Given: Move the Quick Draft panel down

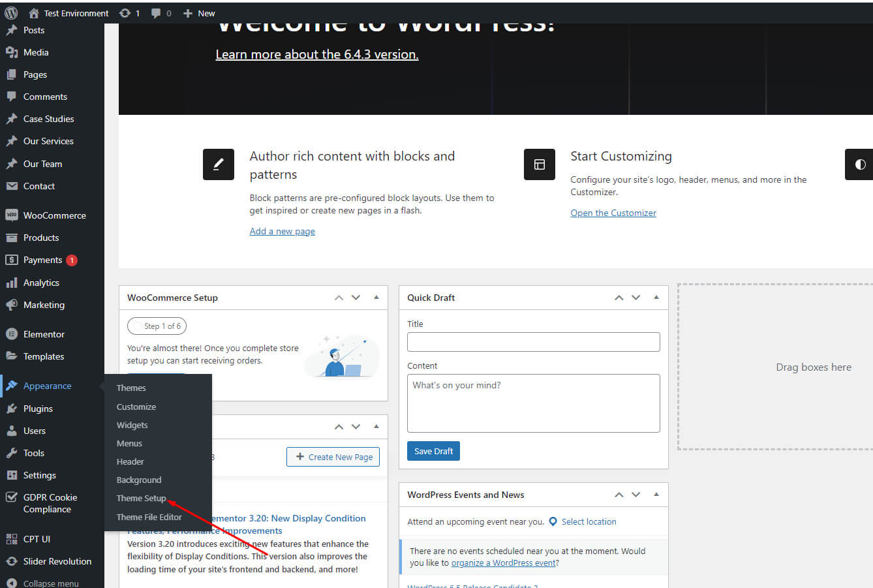Looking at the screenshot, I should (x=636, y=298).
